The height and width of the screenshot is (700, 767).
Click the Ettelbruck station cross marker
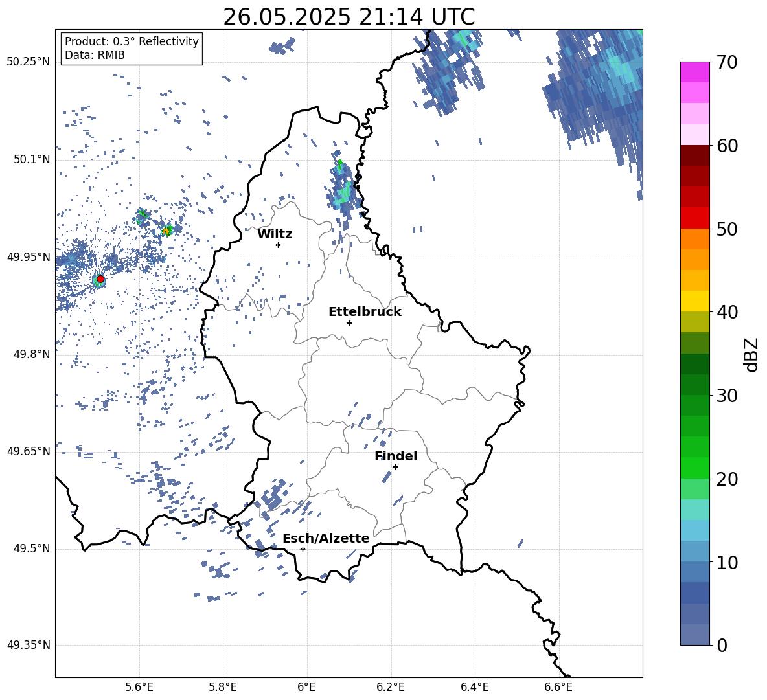pos(349,322)
